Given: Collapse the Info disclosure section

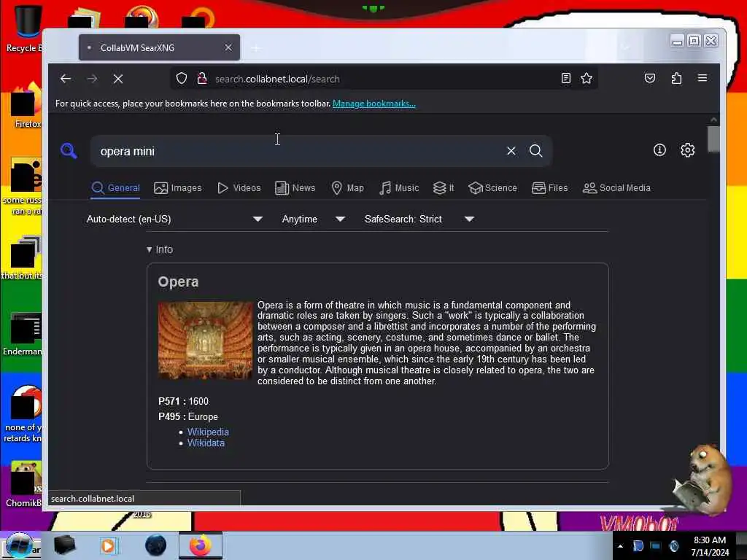Looking at the screenshot, I should [160, 249].
